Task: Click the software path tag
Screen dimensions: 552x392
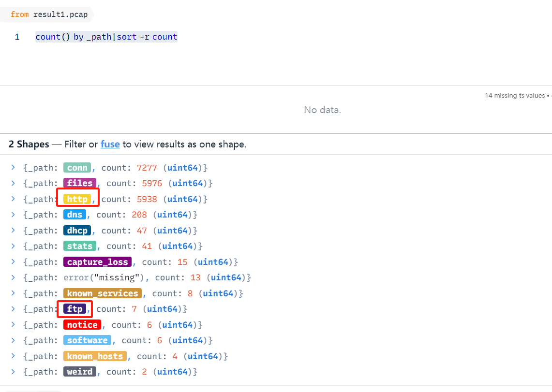Action: [x=87, y=340]
